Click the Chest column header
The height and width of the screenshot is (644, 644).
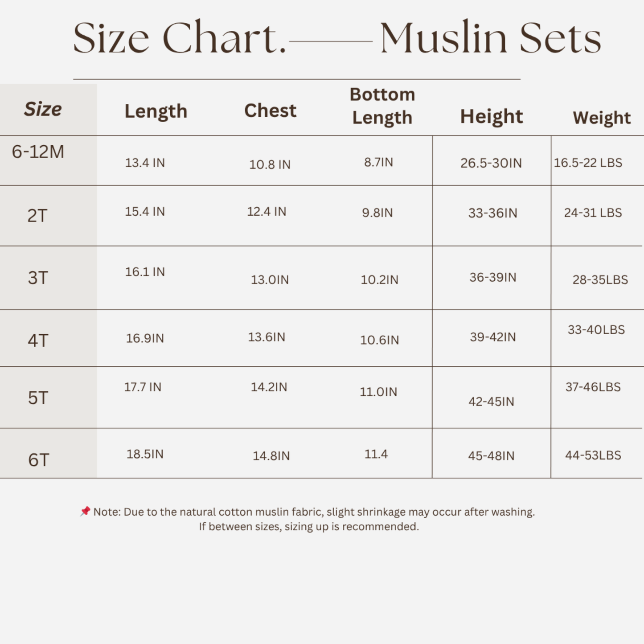pos(270,111)
